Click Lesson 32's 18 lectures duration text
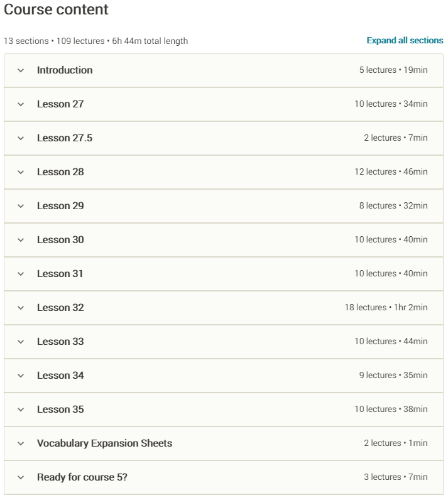Viewport: 448px width, 500px height. pyautogui.click(x=386, y=308)
